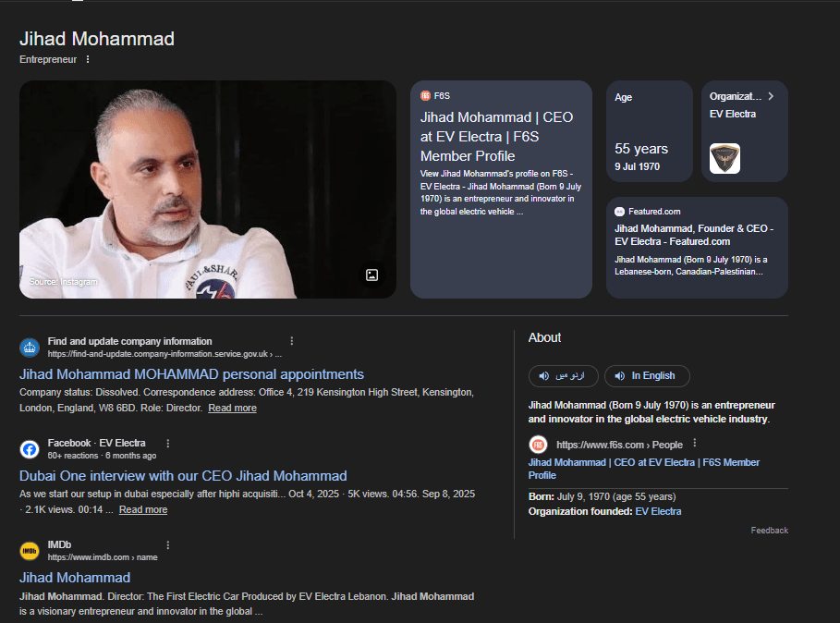This screenshot has width=840, height=623.
Task: Open the three-dot menu beside the f6s.com link
Action: click(x=695, y=444)
